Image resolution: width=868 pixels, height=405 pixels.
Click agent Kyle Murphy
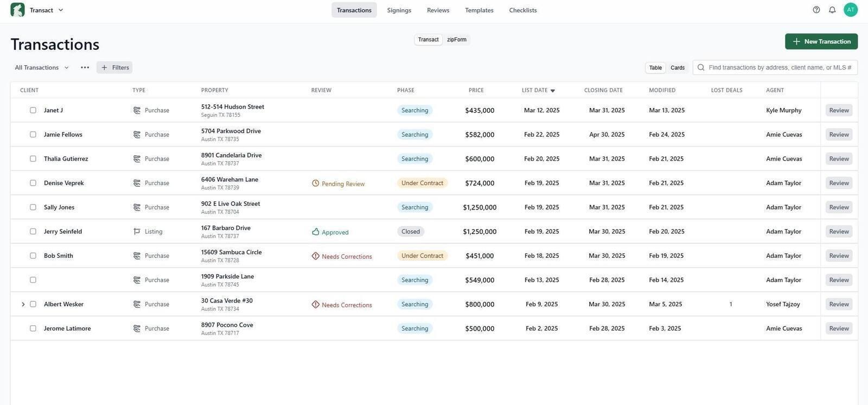click(784, 110)
